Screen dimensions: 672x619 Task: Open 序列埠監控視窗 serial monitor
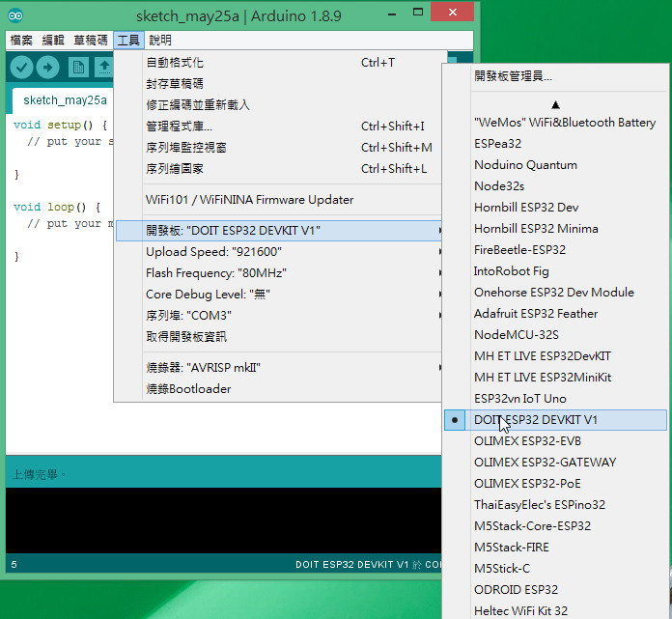(279, 148)
